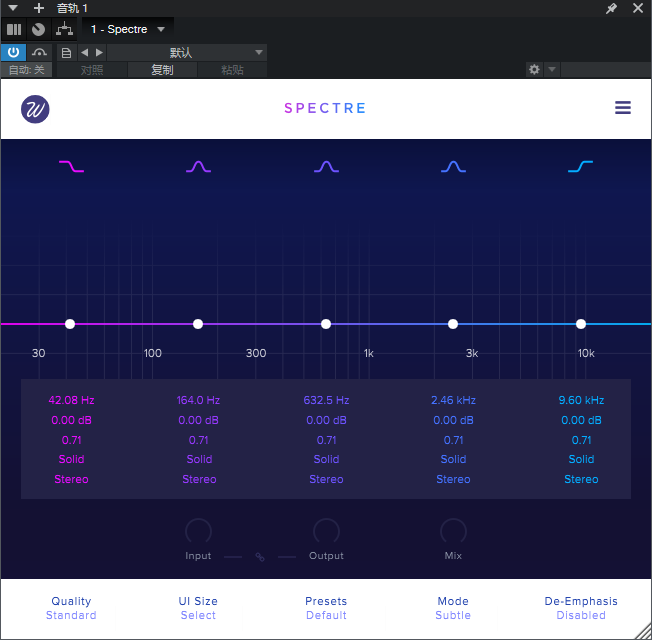Viewport: 652px width, 640px height.
Task: Toggle Stereo mode on 2.46 kHz band
Action: 453,479
